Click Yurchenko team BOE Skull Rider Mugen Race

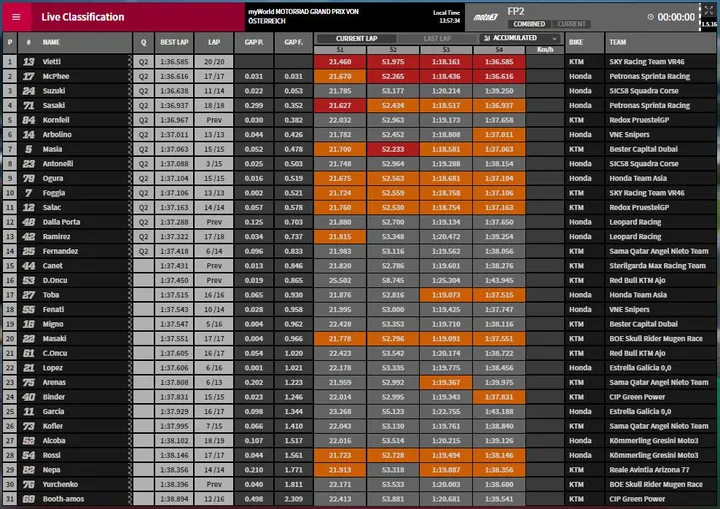tap(656, 484)
